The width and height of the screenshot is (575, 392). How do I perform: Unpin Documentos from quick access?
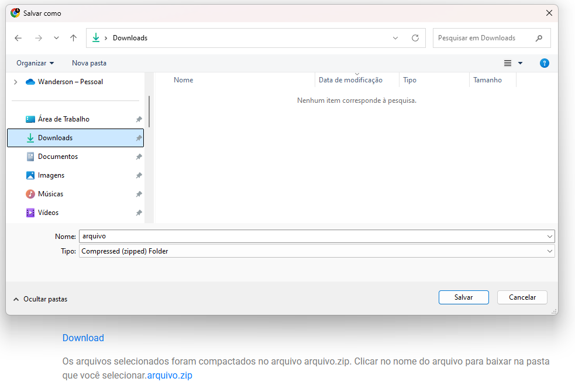[139, 157]
